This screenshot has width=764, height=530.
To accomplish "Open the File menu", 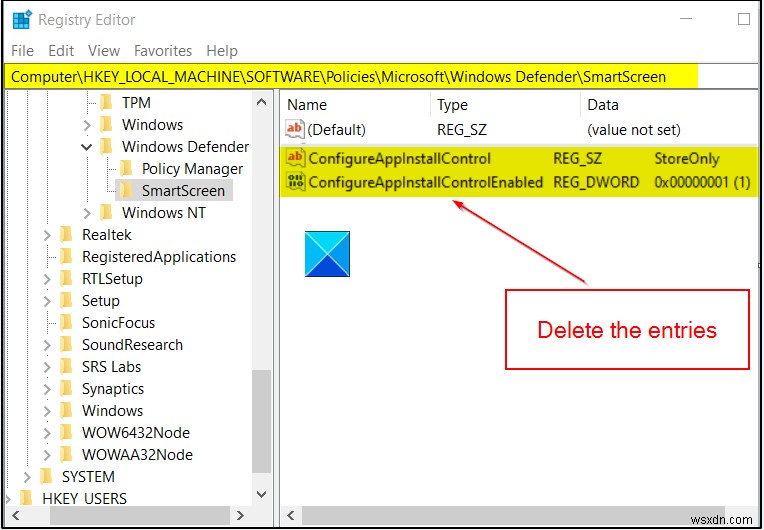I will click(x=22, y=51).
